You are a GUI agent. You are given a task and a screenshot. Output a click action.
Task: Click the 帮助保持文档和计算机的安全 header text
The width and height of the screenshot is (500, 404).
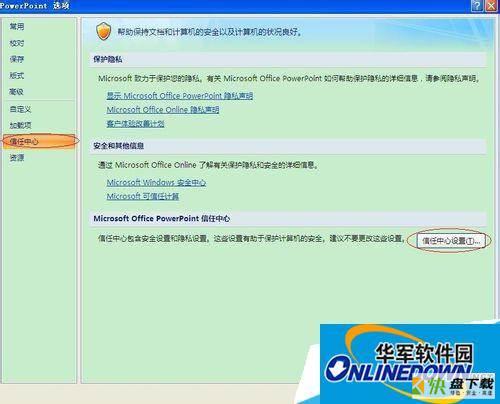tap(210, 32)
